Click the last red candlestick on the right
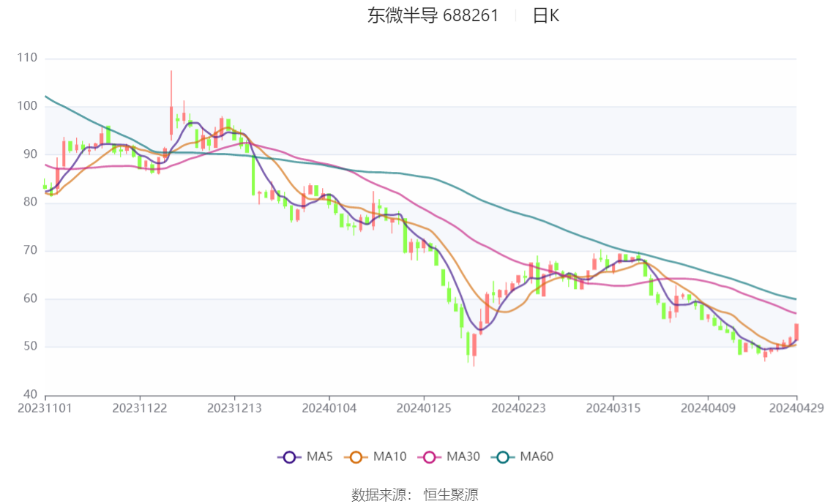Viewport: 830px width, 504px height. [796, 331]
